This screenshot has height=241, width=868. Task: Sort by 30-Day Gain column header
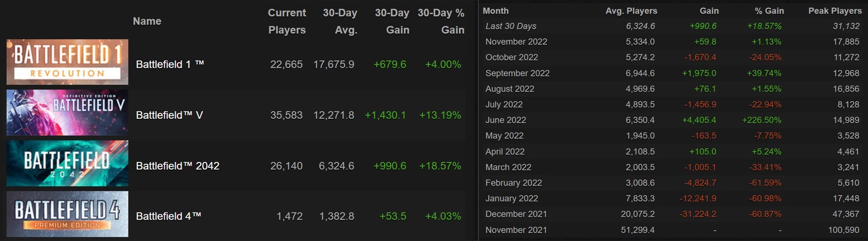[x=392, y=21]
